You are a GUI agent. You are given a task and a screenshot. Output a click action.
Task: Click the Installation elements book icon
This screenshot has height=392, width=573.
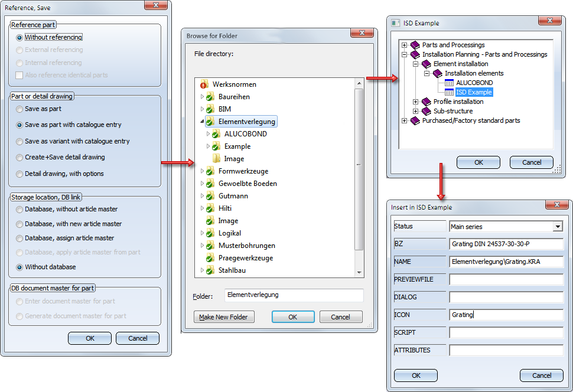(438, 73)
